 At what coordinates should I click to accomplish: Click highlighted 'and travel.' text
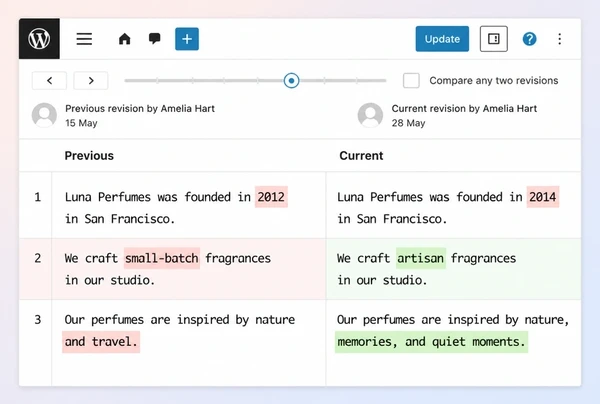pyautogui.click(x=101, y=342)
